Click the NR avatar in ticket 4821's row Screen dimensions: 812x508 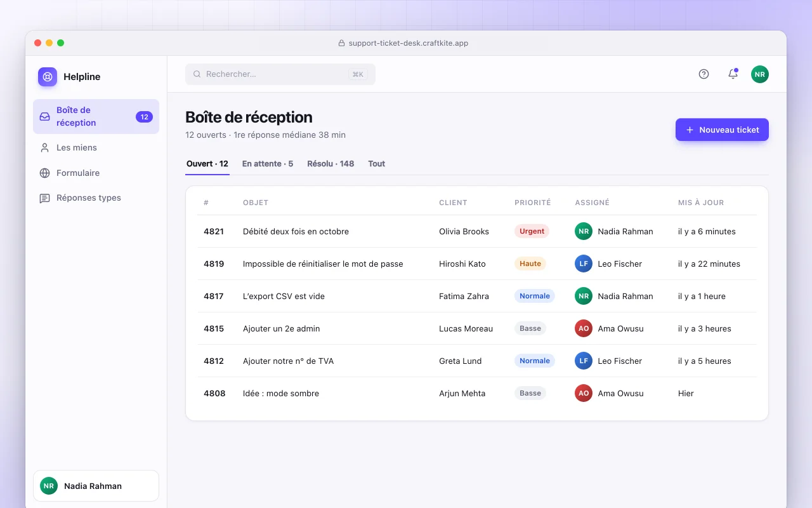coord(584,231)
